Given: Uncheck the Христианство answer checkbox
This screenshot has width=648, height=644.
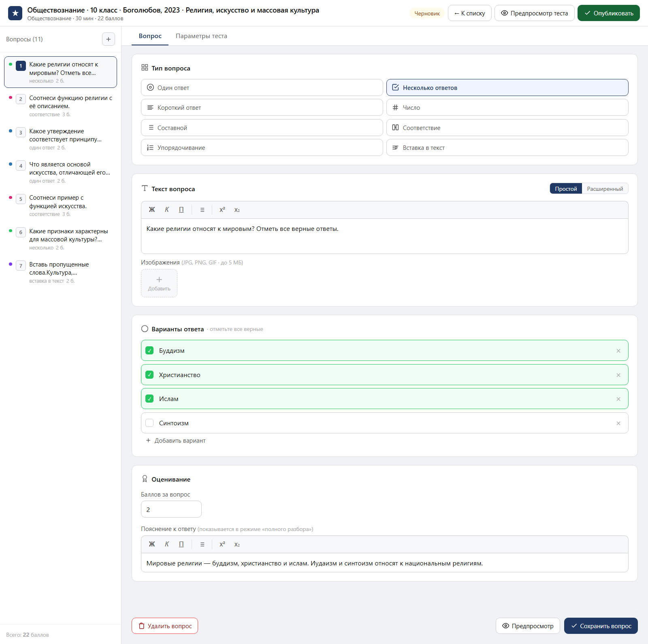Looking at the screenshot, I should [x=149, y=375].
